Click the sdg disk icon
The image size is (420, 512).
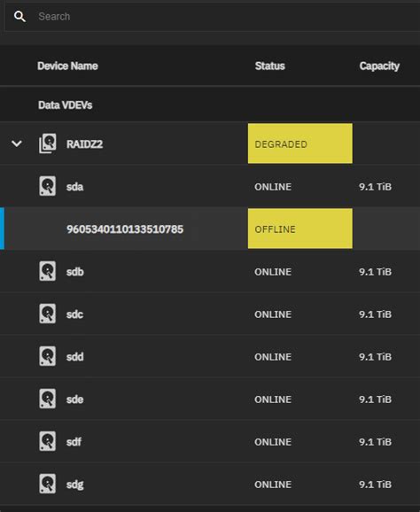[48, 484]
